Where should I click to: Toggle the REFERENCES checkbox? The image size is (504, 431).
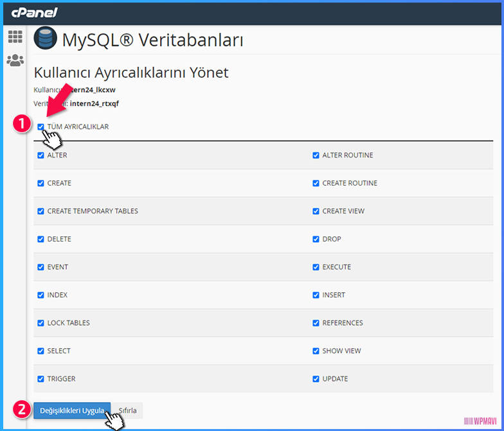tap(316, 322)
